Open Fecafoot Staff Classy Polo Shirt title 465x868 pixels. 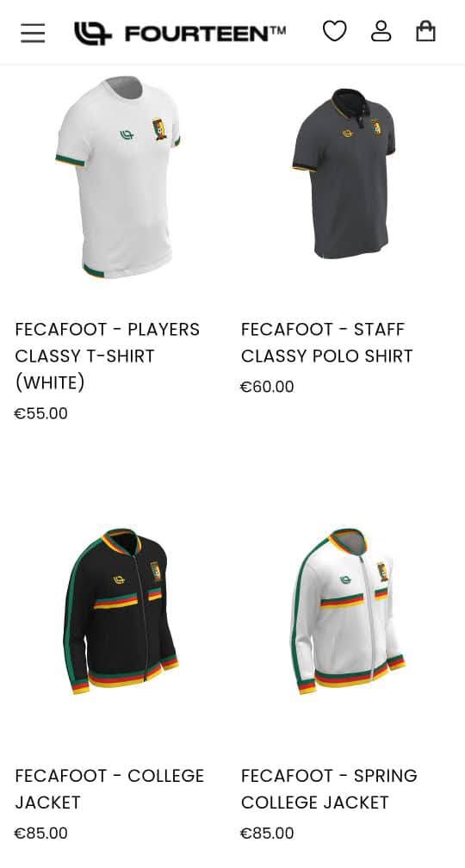click(326, 342)
